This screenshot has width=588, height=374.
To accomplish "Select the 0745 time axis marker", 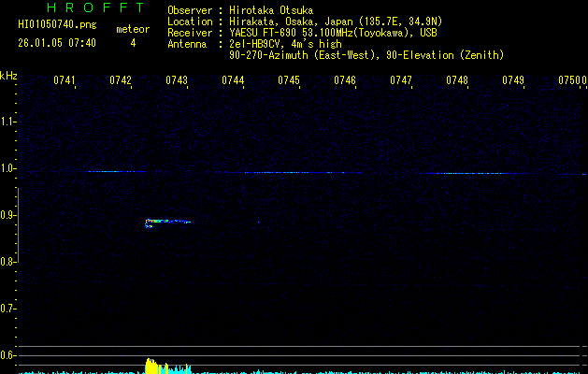I will [289, 80].
